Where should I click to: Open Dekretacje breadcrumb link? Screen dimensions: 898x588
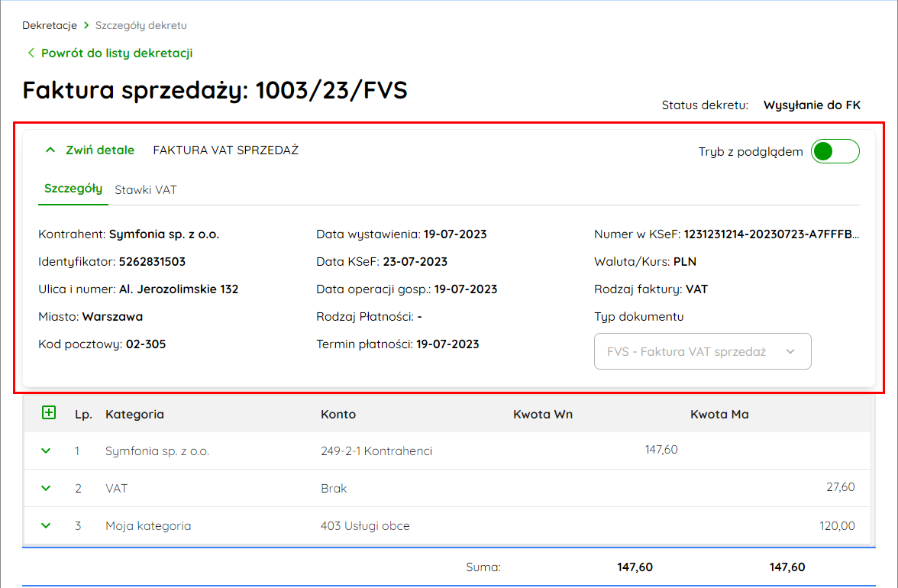coord(49,25)
